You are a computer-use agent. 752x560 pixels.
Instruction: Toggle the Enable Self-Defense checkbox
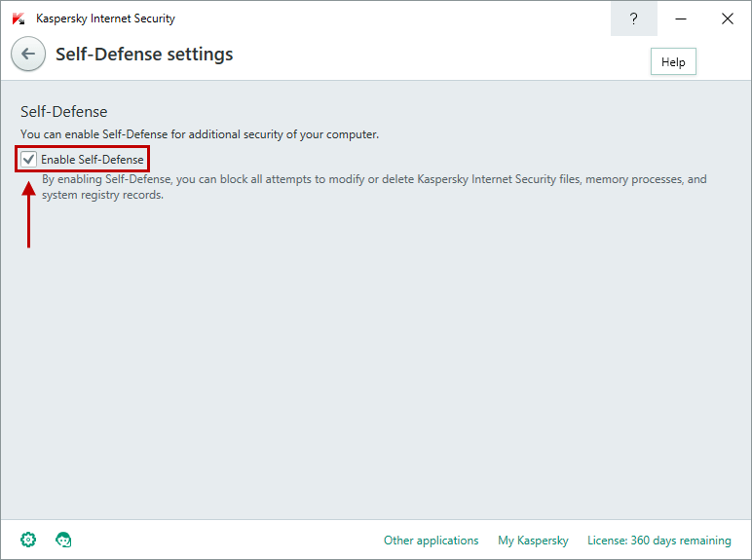pyautogui.click(x=29, y=159)
